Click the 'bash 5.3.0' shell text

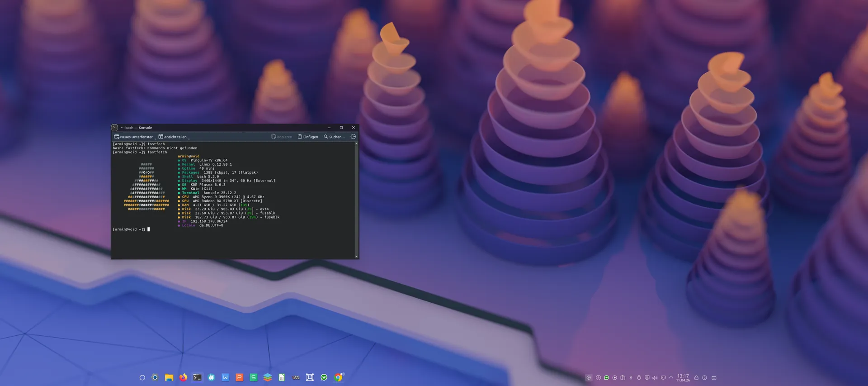click(208, 176)
